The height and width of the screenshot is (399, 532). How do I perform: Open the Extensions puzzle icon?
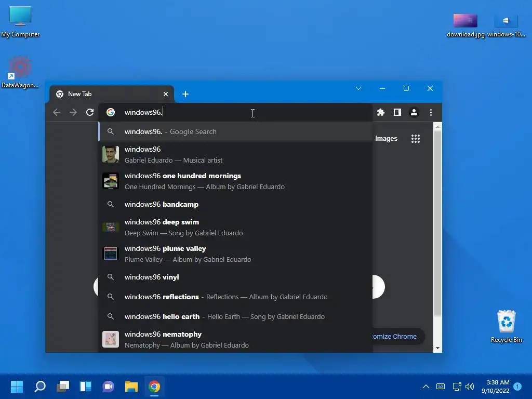click(x=381, y=112)
